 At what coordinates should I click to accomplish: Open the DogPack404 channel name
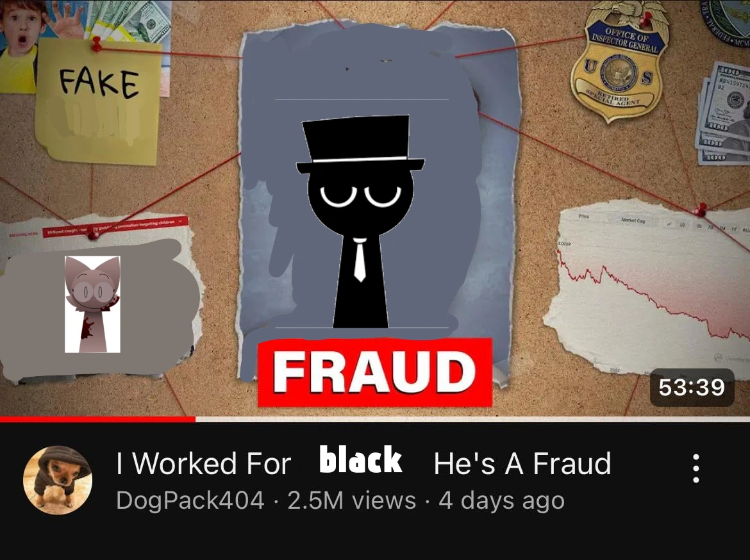tap(190, 500)
